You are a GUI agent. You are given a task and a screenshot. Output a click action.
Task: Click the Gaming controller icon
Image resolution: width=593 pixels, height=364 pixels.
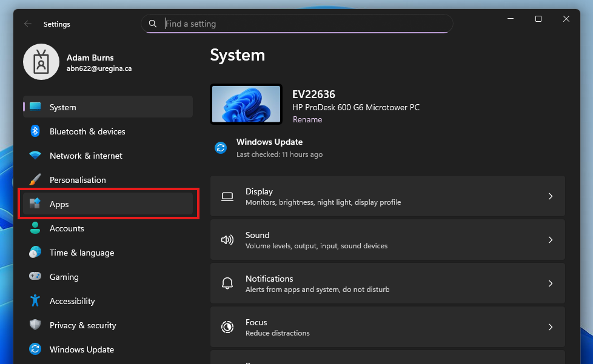click(35, 276)
